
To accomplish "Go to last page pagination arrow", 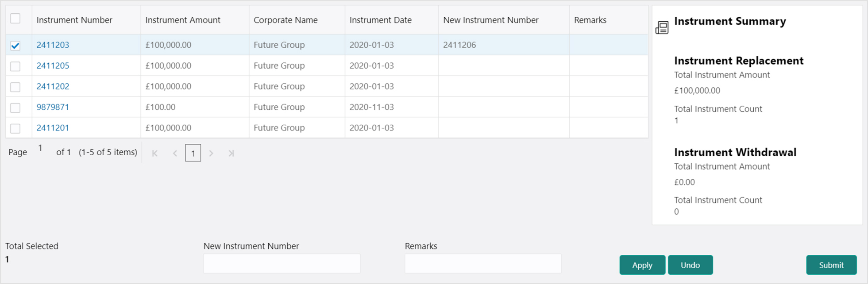I will 231,153.
